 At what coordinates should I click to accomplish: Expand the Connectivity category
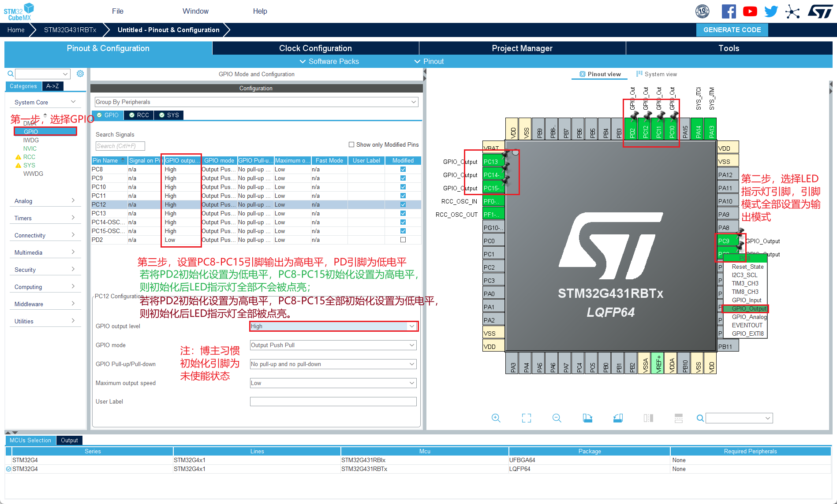pyautogui.click(x=45, y=235)
